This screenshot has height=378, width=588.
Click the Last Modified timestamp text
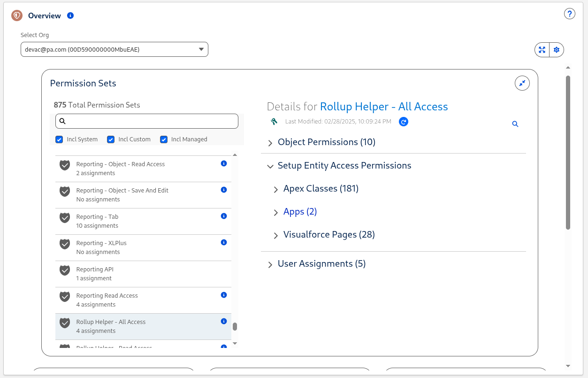point(338,122)
